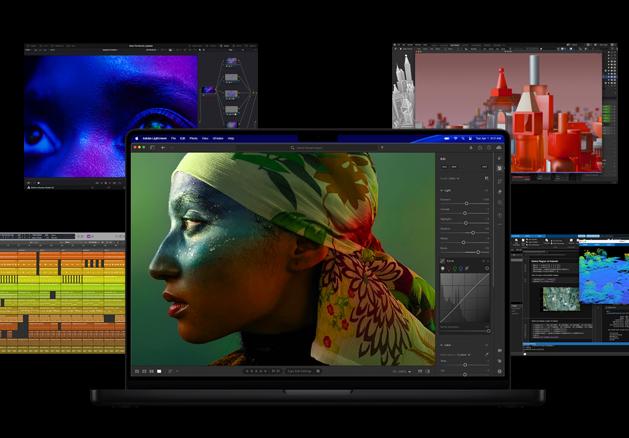Click the Exposure slider in Light section
Viewport: 629px width, 438px height.
[x=466, y=203]
